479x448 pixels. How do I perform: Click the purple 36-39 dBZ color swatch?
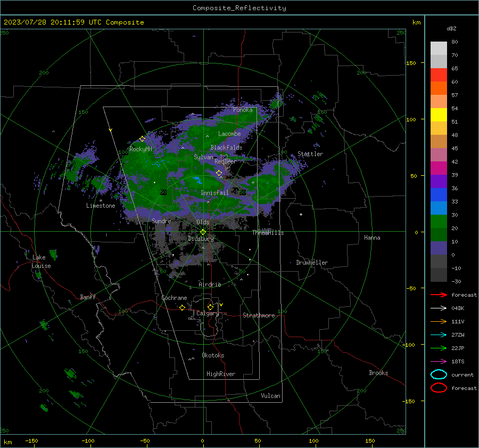coord(439,182)
